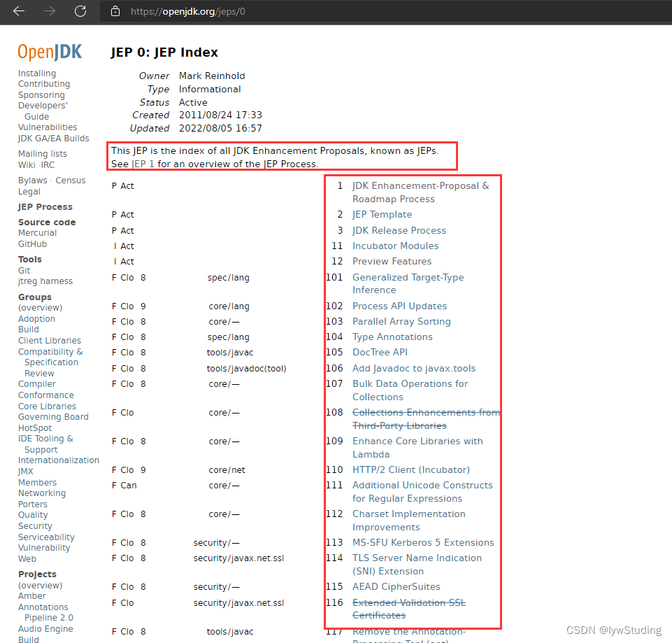672x643 pixels.
Task: Open the Preview Features JEP link
Action: [x=392, y=262]
